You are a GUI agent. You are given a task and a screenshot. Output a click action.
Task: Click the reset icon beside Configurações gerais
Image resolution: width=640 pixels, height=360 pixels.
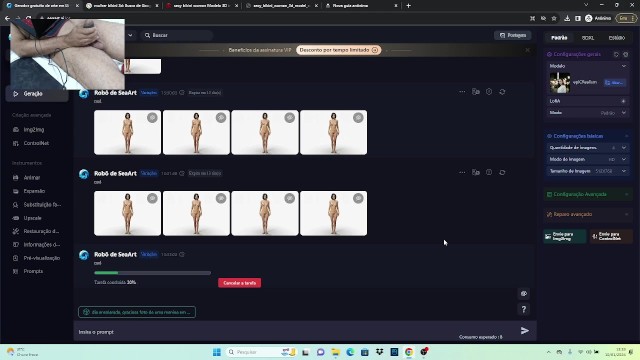coord(616,54)
